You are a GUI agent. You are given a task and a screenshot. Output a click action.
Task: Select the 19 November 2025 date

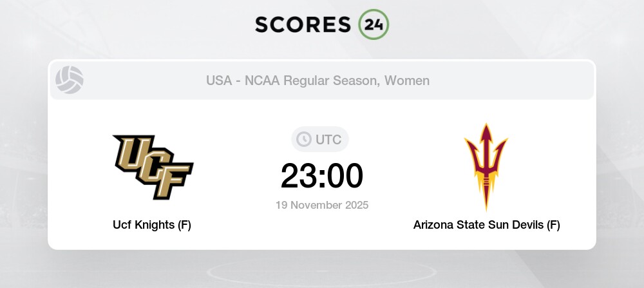point(322,206)
